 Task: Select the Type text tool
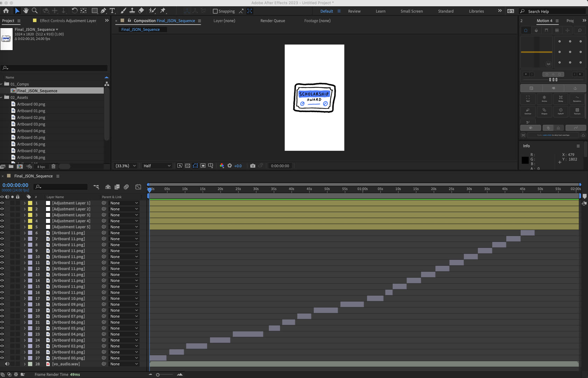click(112, 11)
